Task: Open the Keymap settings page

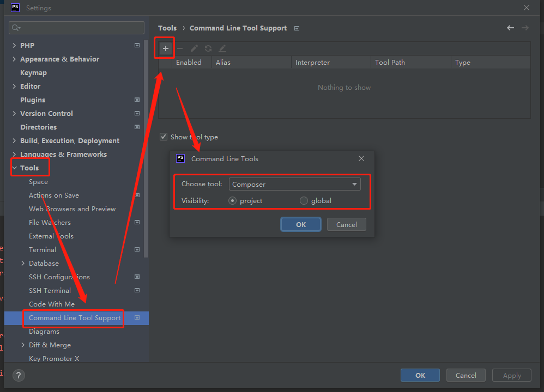Action: pyautogui.click(x=33, y=73)
